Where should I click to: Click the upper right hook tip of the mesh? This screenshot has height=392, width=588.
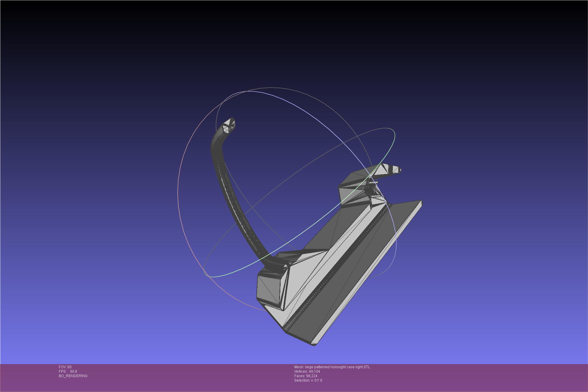[396, 170]
